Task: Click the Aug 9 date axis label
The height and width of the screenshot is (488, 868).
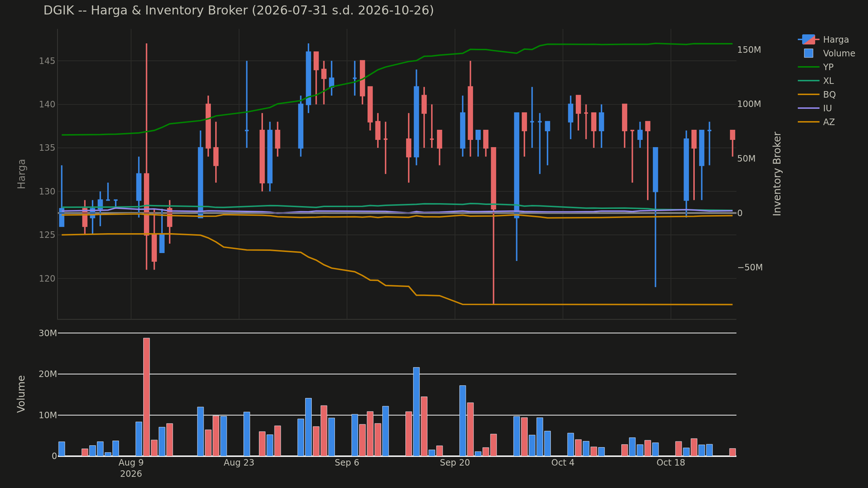Action: coord(131,463)
